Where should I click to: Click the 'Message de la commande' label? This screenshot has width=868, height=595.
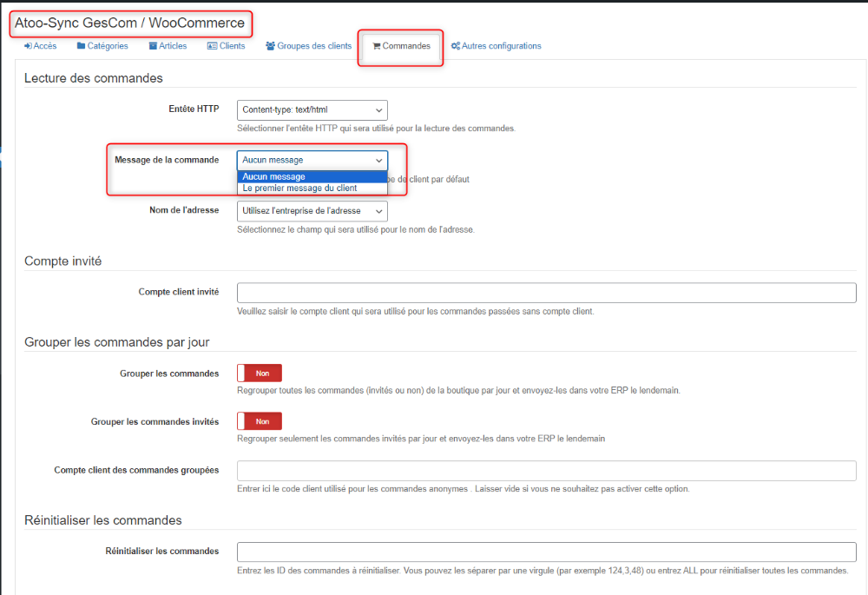167,160
